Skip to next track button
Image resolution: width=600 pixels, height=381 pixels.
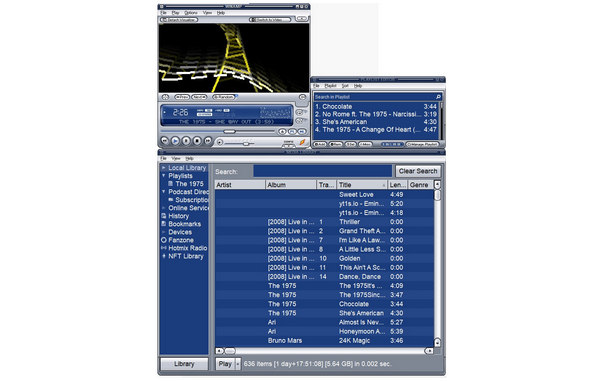(x=207, y=141)
